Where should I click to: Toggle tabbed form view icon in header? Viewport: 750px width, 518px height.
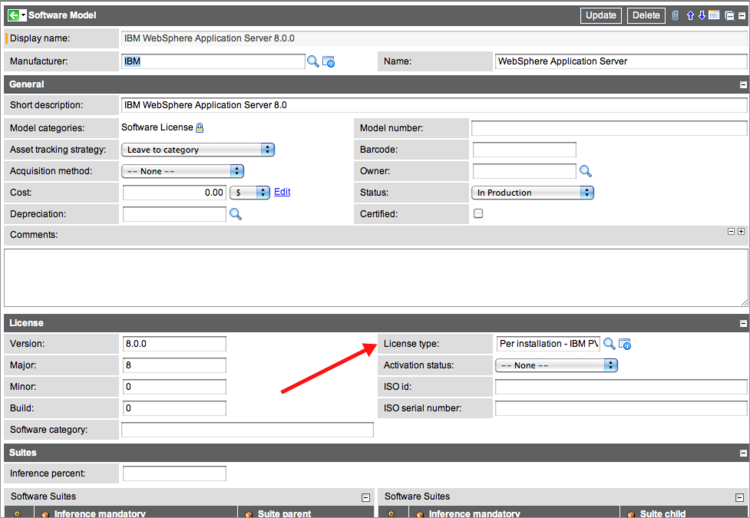[714, 15]
